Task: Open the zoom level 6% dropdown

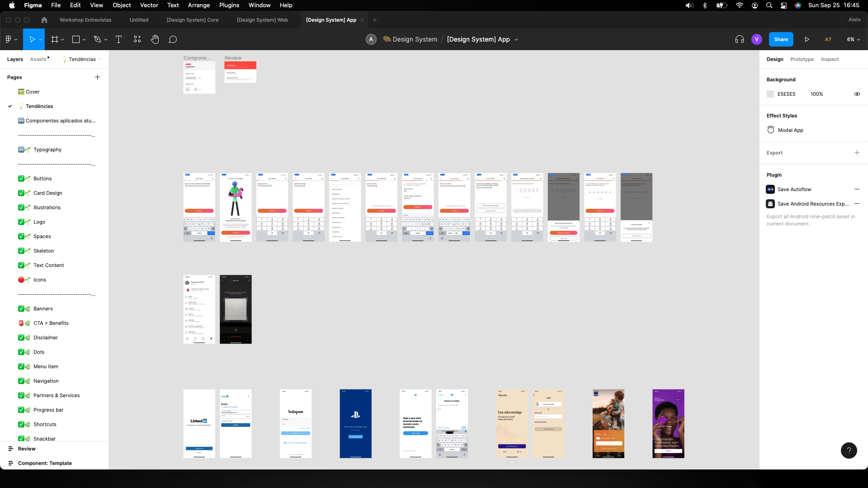Action: [853, 39]
